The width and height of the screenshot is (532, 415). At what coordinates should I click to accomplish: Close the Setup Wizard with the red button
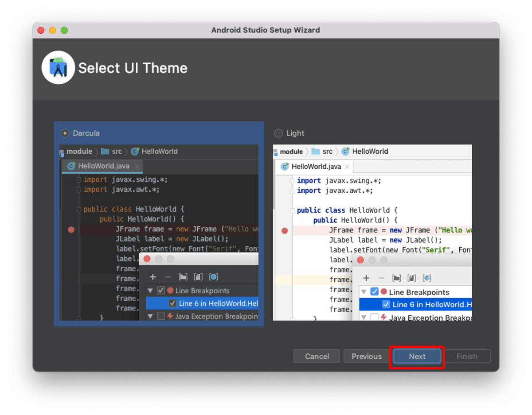[41, 30]
